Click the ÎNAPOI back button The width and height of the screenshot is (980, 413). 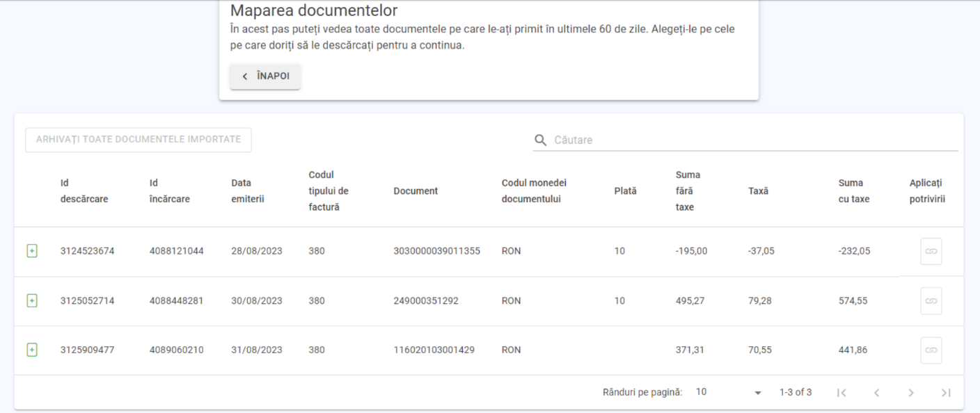click(265, 76)
